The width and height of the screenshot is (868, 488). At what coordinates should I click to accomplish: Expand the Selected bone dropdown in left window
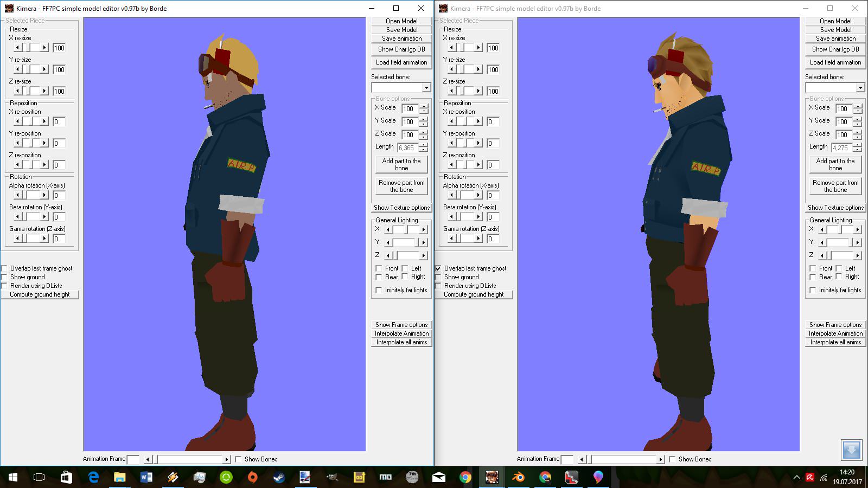(x=426, y=88)
